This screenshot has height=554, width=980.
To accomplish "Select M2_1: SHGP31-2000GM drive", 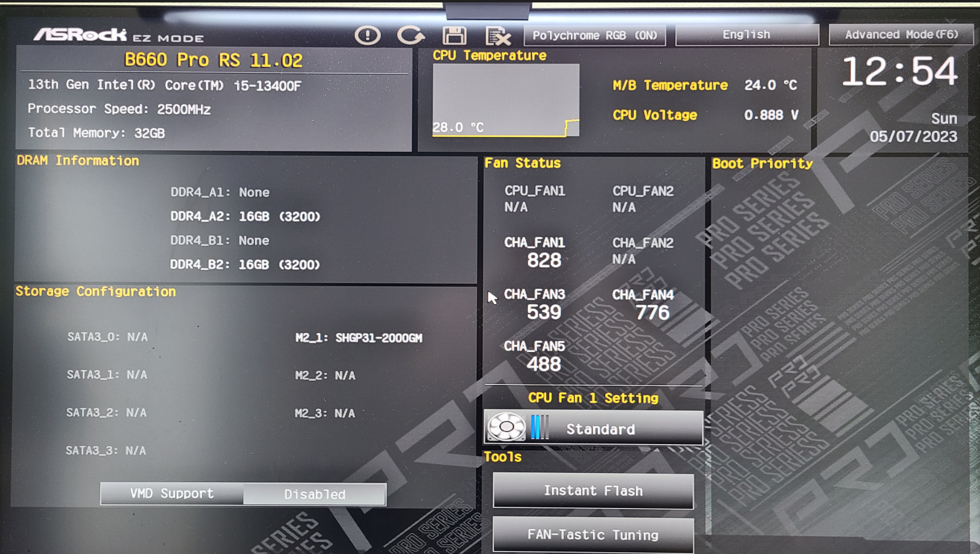I will pos(359,338).
